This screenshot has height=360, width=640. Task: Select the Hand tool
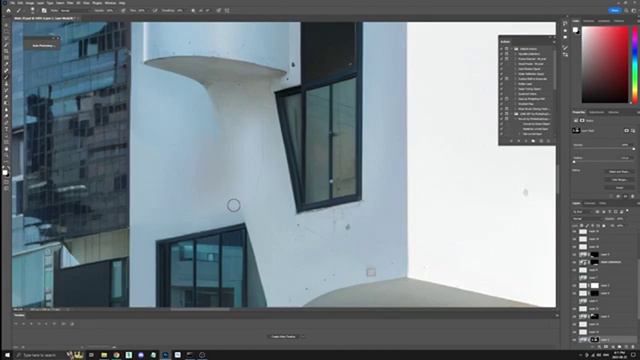pyautogui.click(x=6, y=149)
